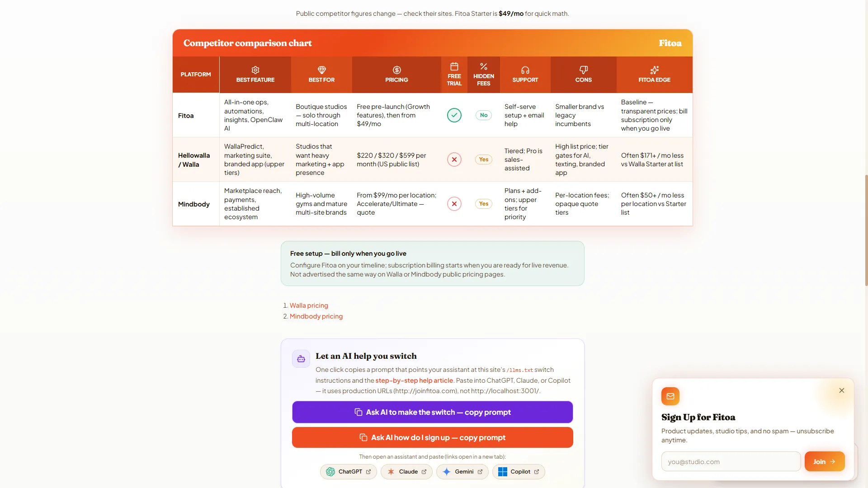Click Fitoa's green free-trial checkmark
The width and height of the screenshot is (868, 488).
point(454,115)
